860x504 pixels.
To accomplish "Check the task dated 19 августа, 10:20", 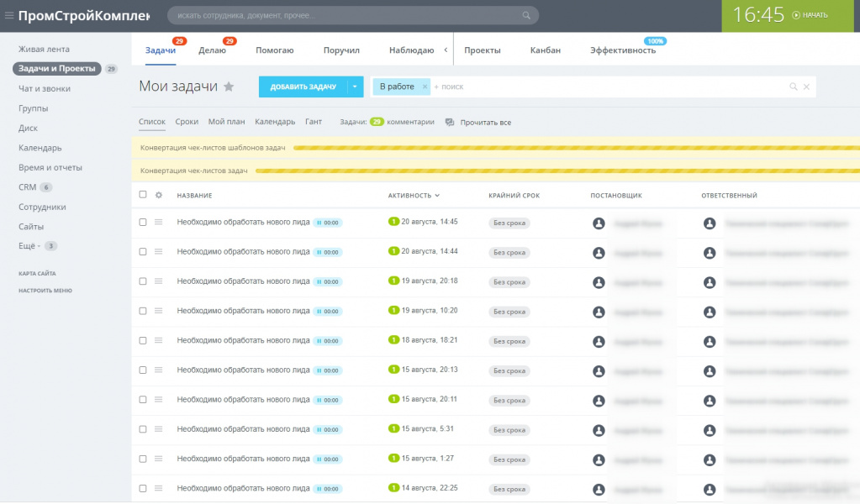I will (143, 311).
